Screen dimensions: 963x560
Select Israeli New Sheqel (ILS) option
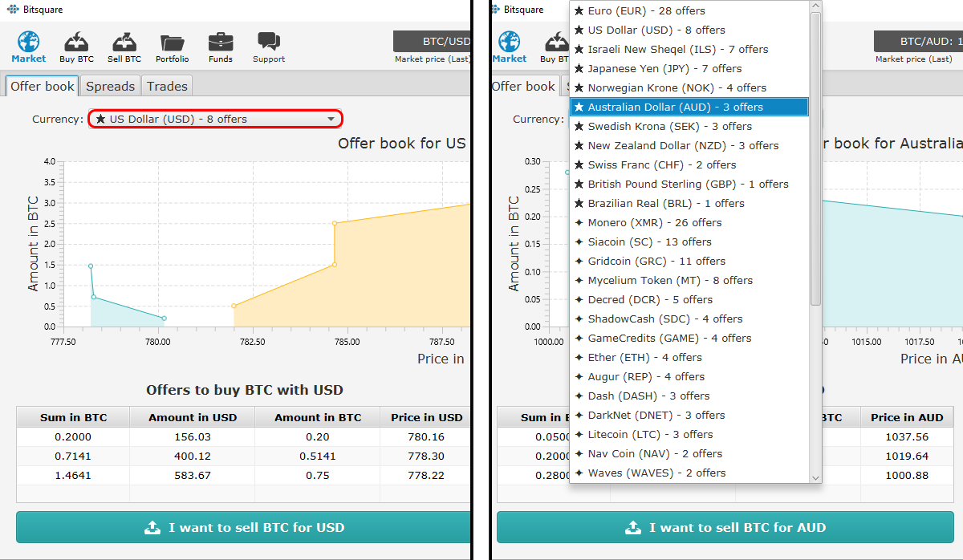(689, 50)
